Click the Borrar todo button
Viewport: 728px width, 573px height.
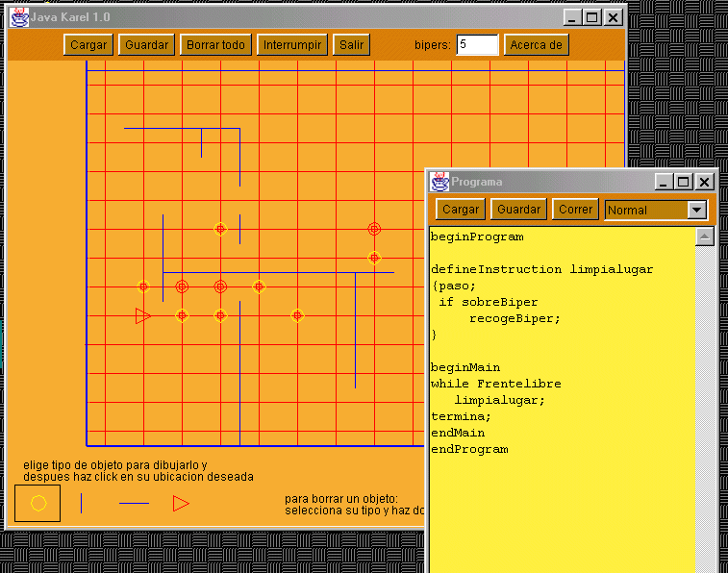click(215, 45)
